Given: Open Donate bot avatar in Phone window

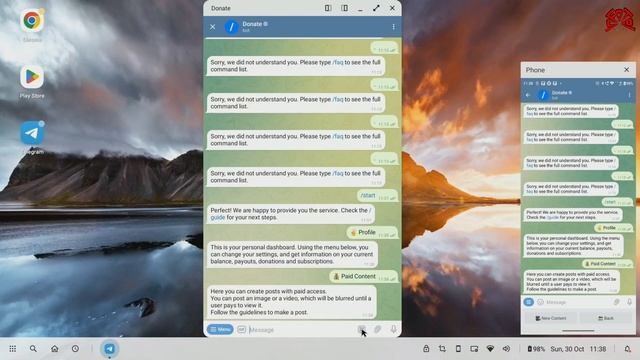Looking at the screenshot, I should pos(543,95).
